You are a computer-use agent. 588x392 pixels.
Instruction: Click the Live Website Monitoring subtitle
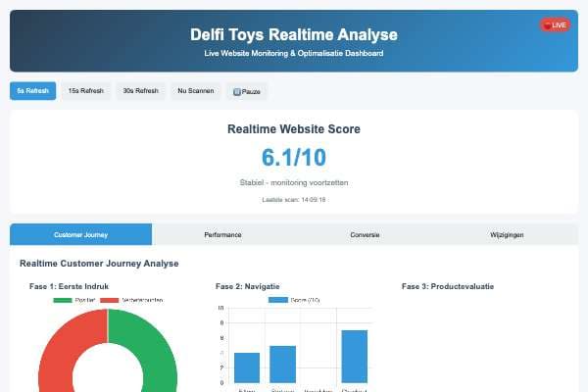coord(294,53)
